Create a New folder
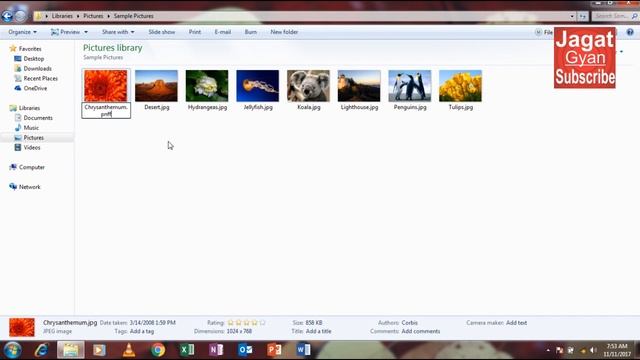Image resolution: width=640 pixels, height=360 pixels. 284,32
